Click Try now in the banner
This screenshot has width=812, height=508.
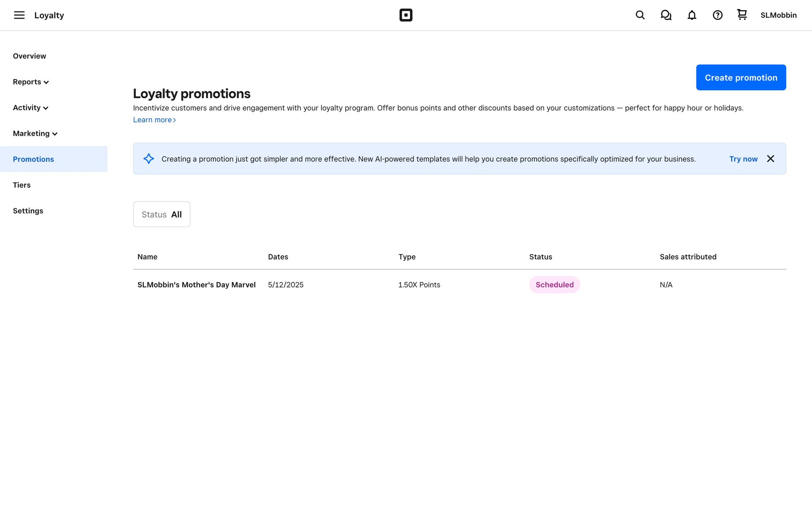coord(743,159)
